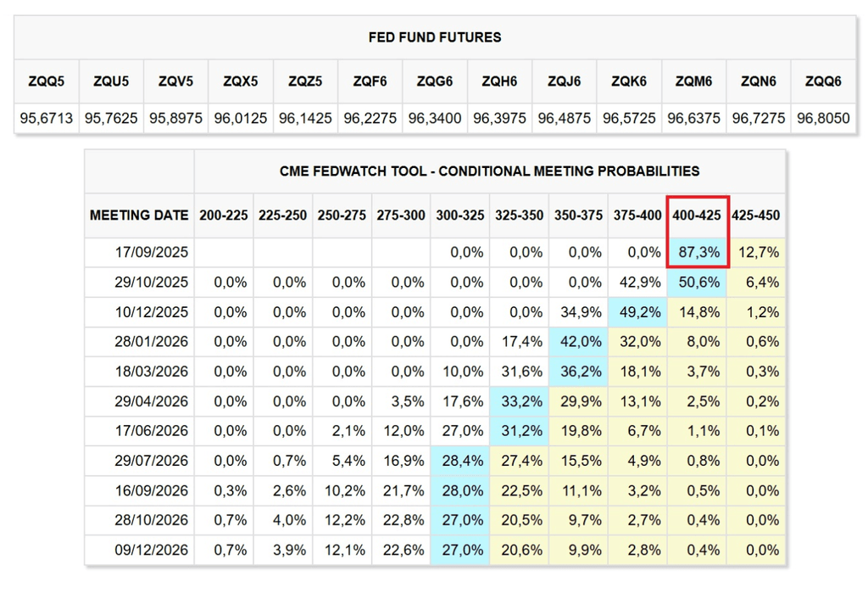Select the 200-225 rate range header
The height and width of the screenshot is (593, 868).
[224, 215]
